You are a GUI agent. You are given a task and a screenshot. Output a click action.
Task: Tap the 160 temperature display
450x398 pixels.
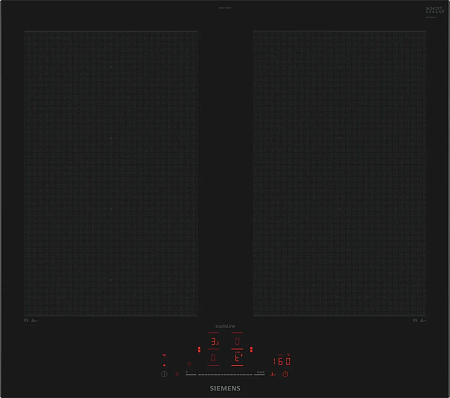click(x=282, y=361)
